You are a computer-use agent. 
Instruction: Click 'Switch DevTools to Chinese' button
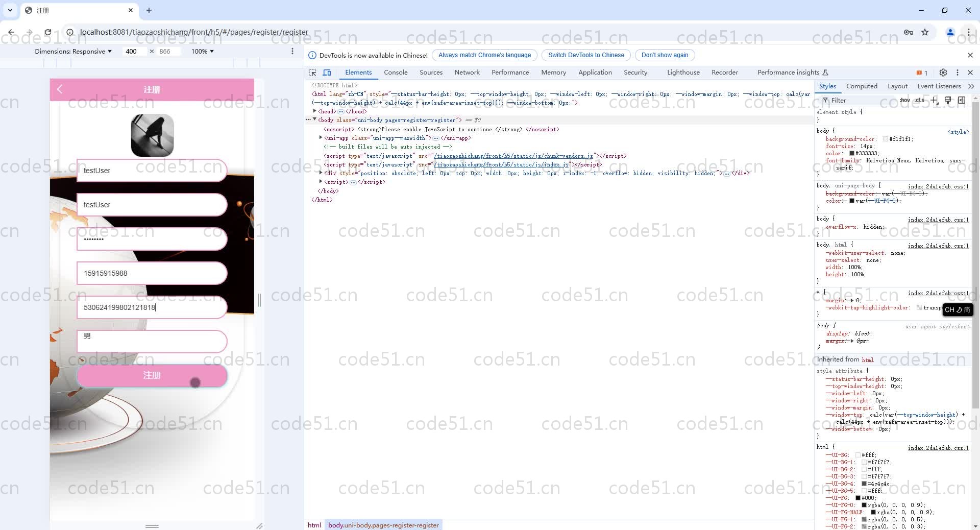click(x=586, y=55)
